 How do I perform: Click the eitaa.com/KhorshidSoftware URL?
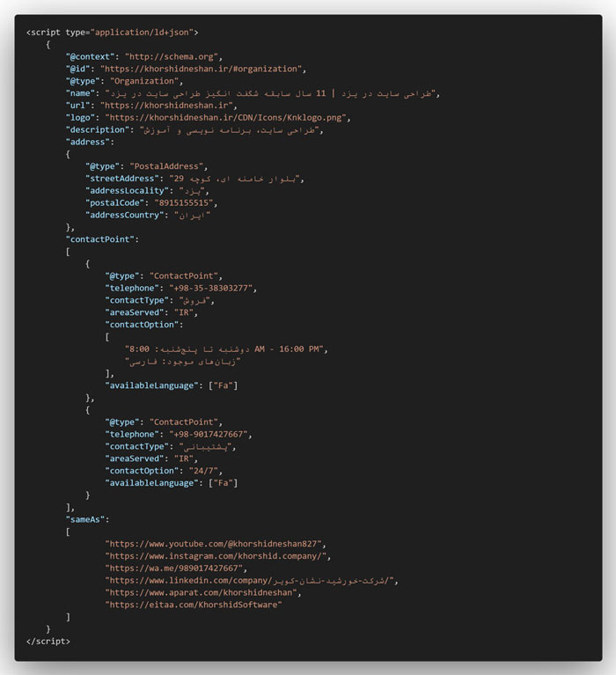coord(194,605)
